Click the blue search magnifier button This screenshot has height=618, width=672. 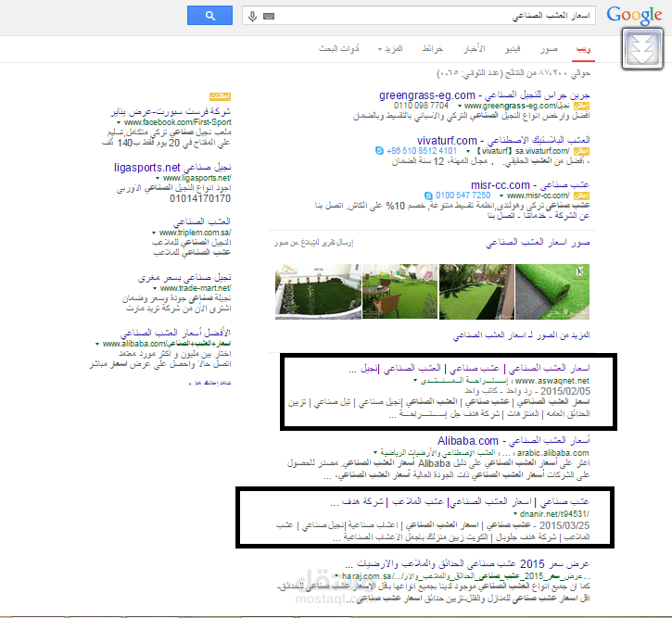(x=209, y=16)
